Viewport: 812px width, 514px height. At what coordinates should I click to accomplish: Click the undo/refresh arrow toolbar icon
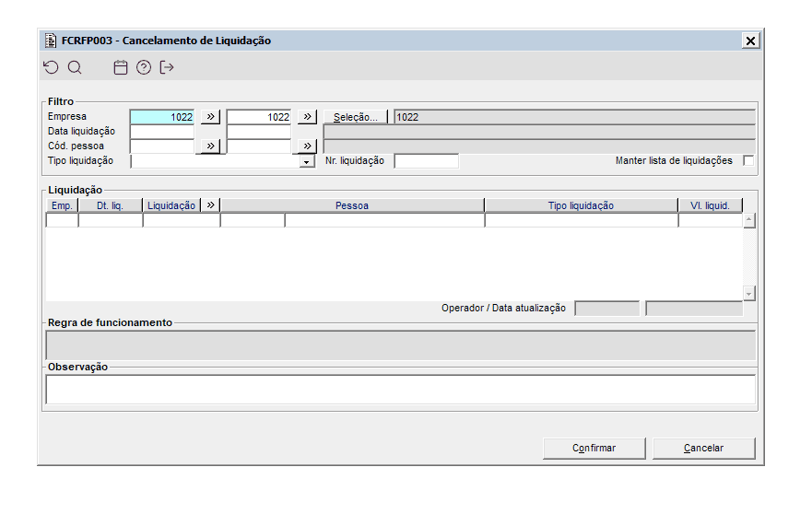click(x=52, y=67)
